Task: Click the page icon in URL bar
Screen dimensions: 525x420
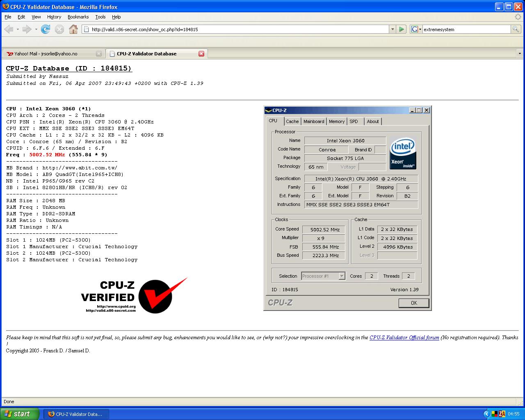Action: 86,29
